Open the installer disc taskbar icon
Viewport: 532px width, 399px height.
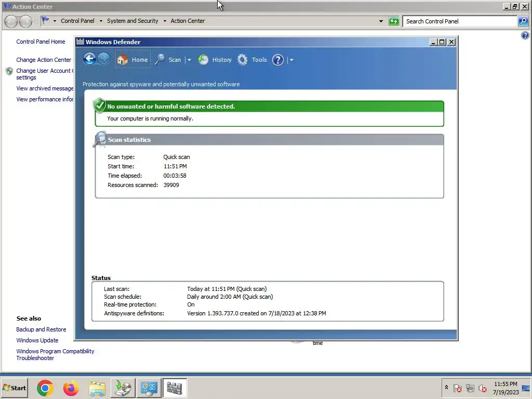(123, 388)
